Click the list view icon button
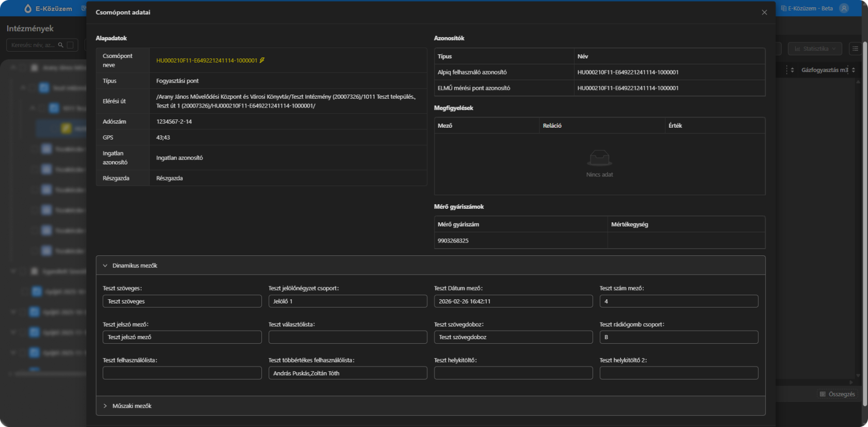The width and height of the screenshot is (868, 427). (855, 49)
